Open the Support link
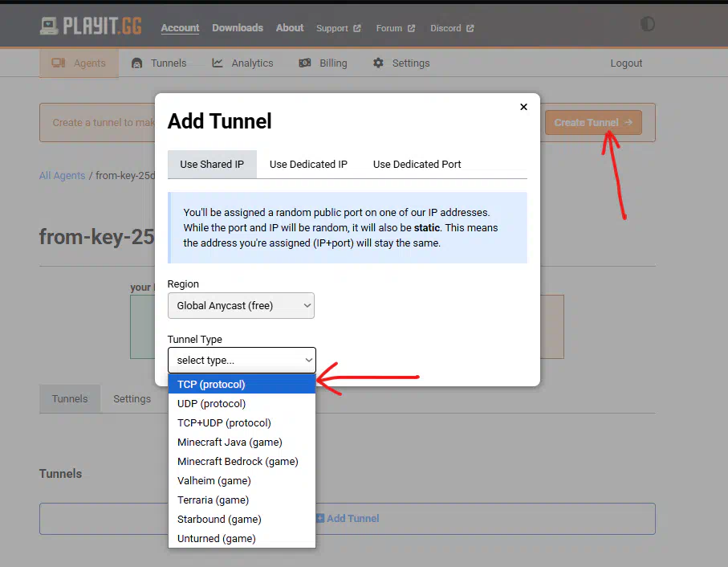This screenshot has width=728, height=567. 339,28
